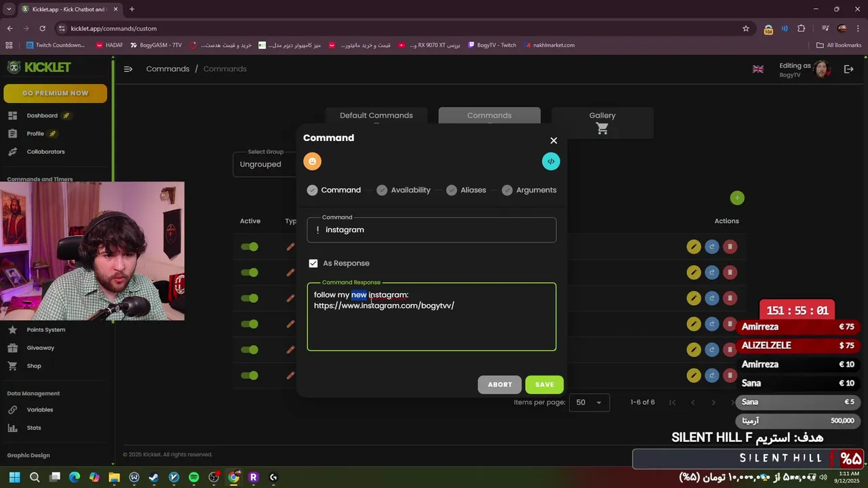This screenshot has height=488, width=868.
Task: Click the Kicklet logo
Action: tap(39, 67)
